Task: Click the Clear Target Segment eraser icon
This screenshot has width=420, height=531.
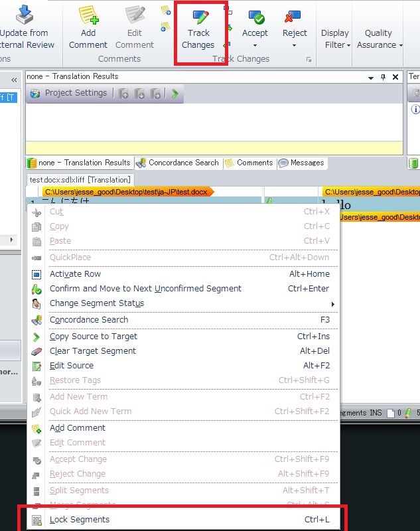Action: click(36, 352)
